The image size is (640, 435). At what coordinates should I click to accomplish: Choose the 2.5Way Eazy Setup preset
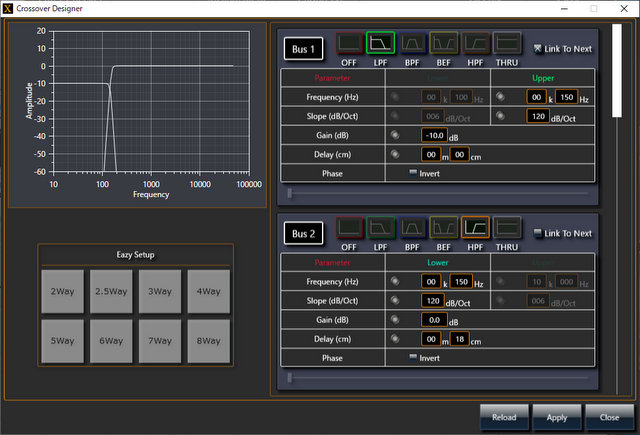point(112,291)
